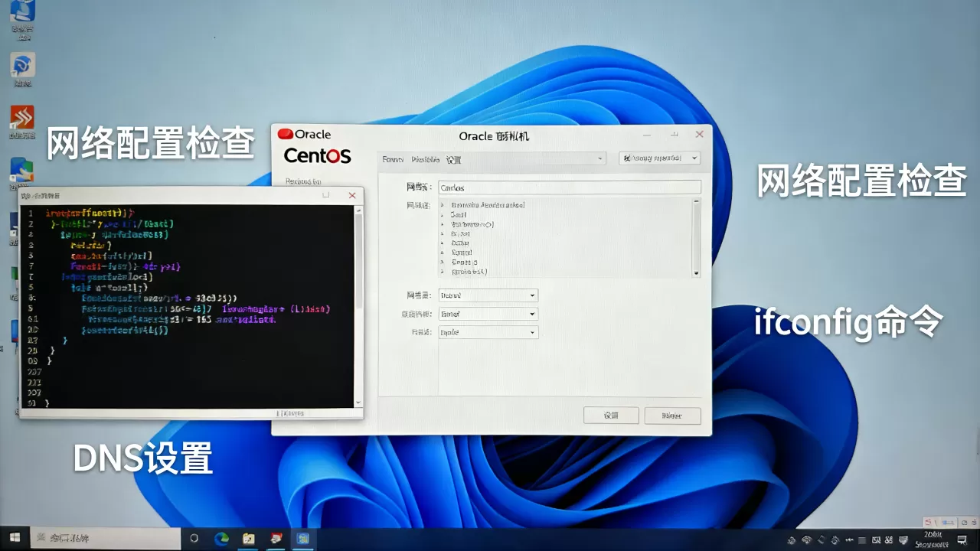Click the circle icon beside the taskbar search box
Image resolution: width=980 pixels, height=551 pixels.
pyautogui.click(x=194, y=539)
